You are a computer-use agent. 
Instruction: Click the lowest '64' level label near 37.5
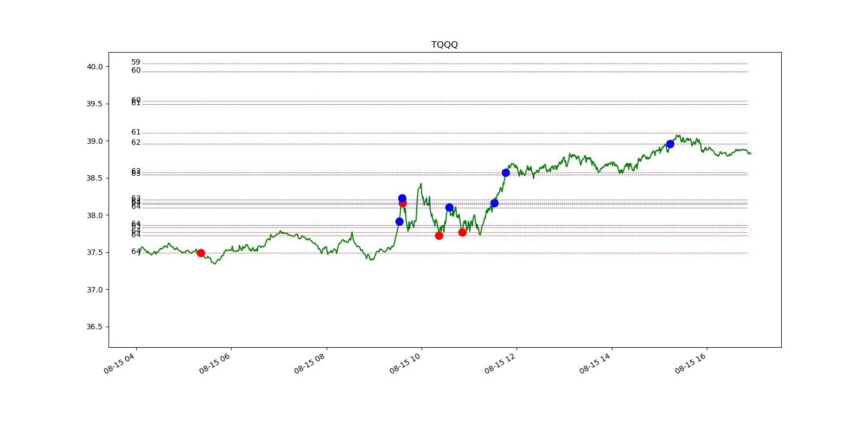(x=136, y=252)
